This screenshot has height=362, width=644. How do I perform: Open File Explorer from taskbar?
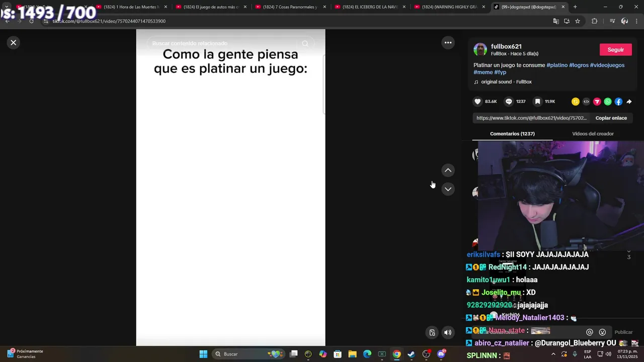click(x=352, y=354)
